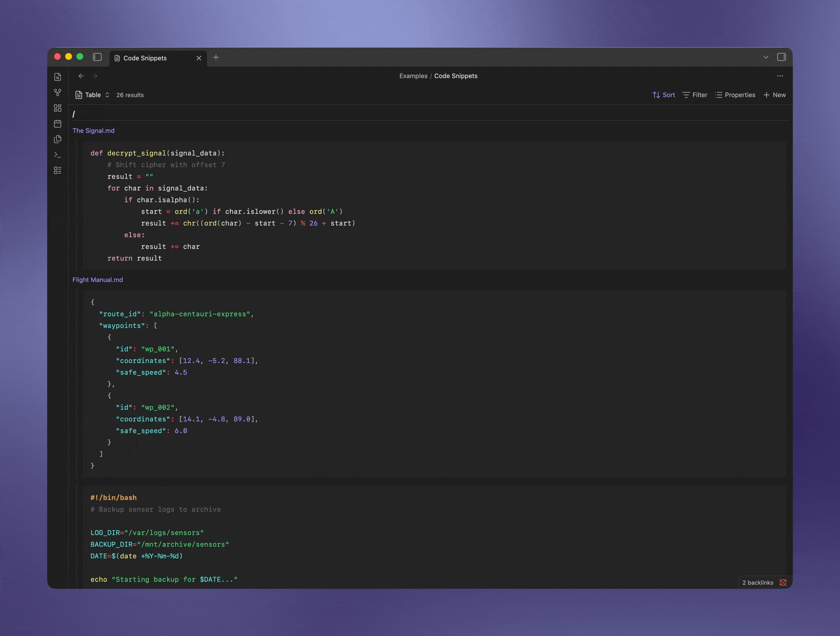Click the forward navigation arrow toggle
Image resolution: width=840 pixels, height=636 pixels.
(x=95, y=76)
